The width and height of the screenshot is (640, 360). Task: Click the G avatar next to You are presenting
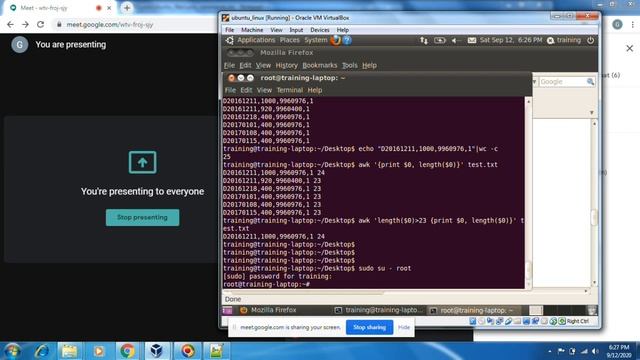[x=20, y=44]
